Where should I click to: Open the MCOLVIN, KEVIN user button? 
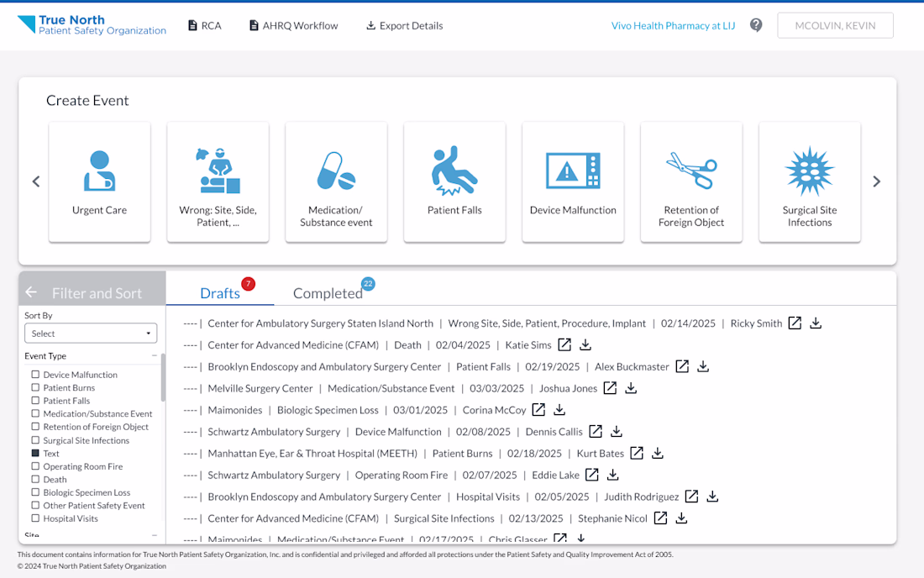(x=835, y=25)
